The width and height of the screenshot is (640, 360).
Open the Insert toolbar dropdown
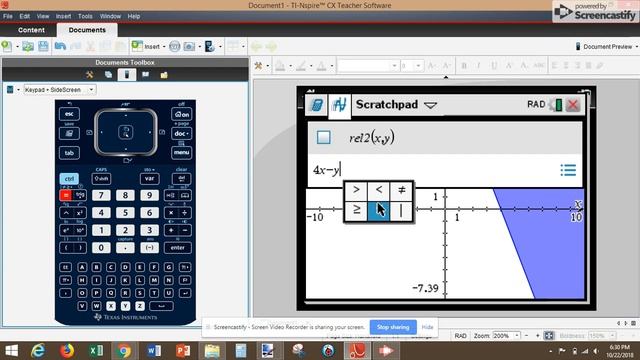(x=149, y=47)
